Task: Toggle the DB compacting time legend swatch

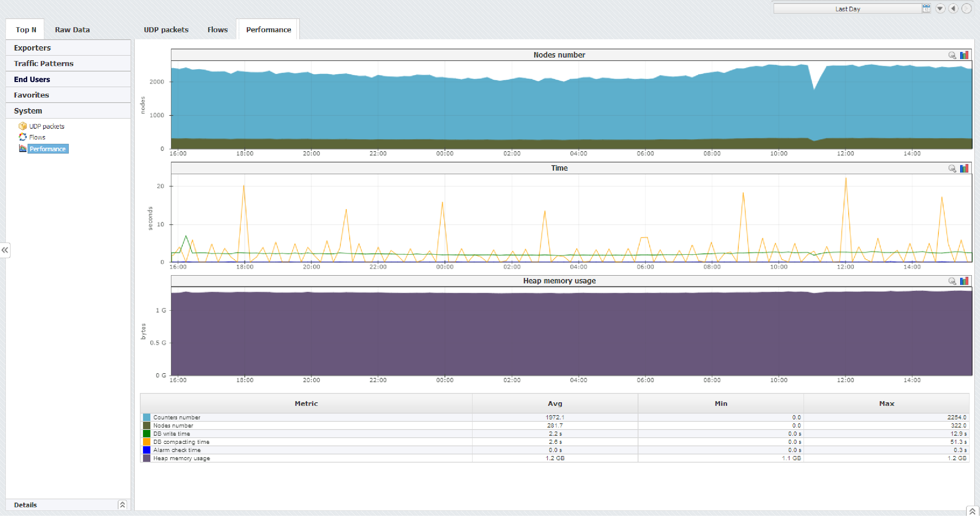Action: 147,442
